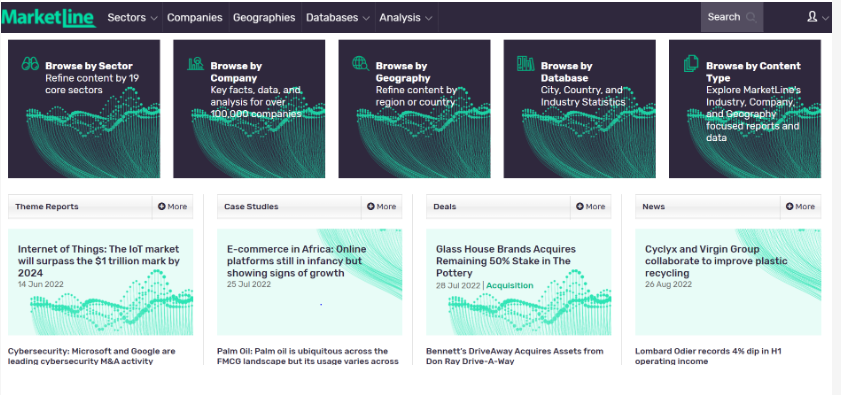Image resolution: width=841 pixels, height=395 pixels.
Task: Click the Search input field
Action: [x=732, y=17]
